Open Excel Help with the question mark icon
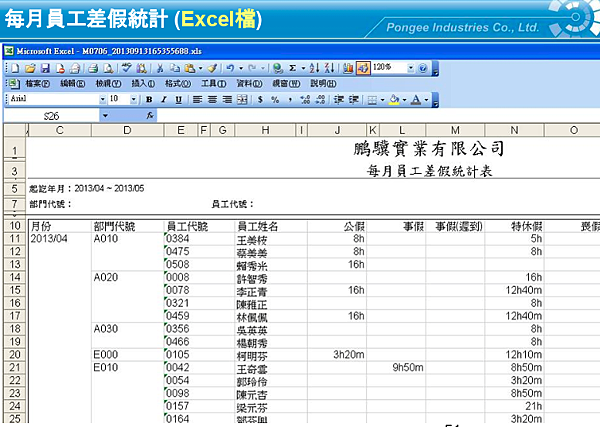The width and height of the screenshot is (600, 427). point(423,68)
